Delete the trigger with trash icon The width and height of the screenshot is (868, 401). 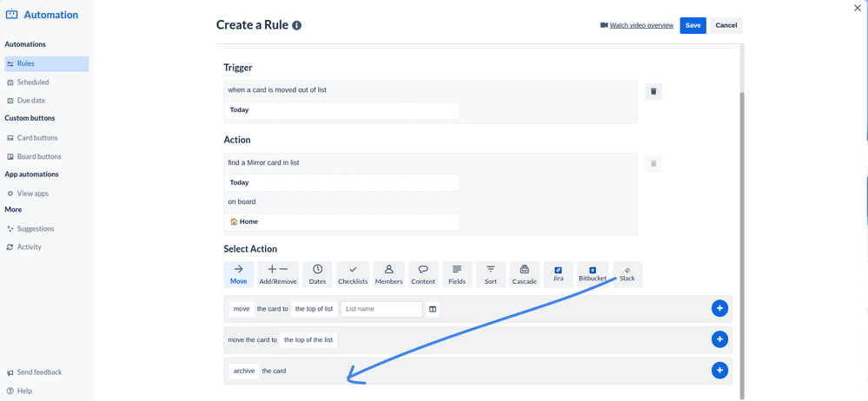[653, 92]
